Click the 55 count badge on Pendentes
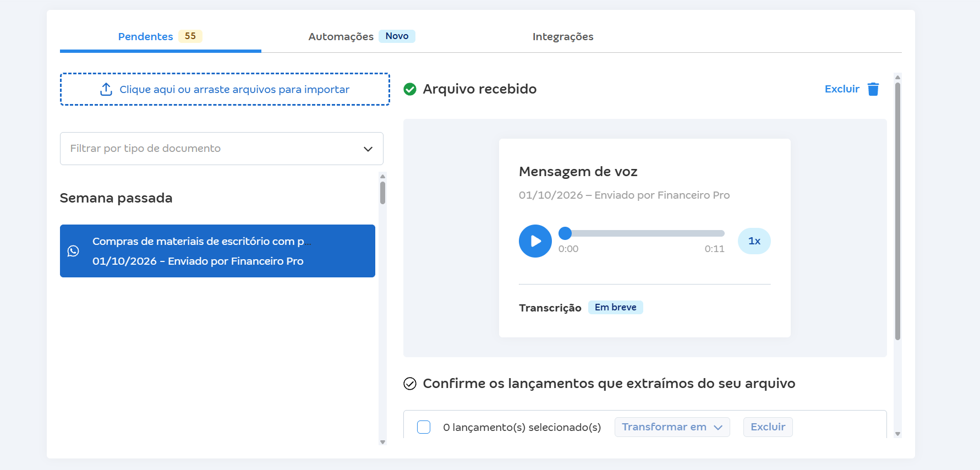980x470 pixels. [x=190, y=36]
